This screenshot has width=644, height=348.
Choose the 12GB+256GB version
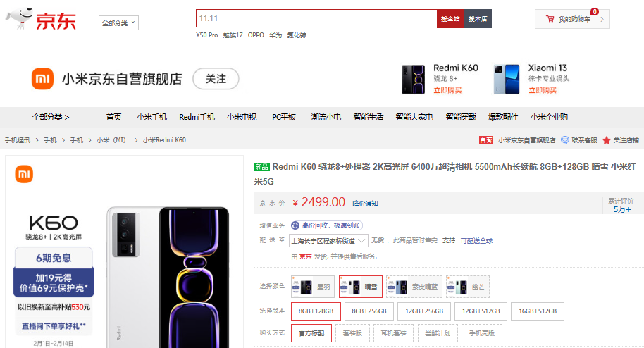424,311
